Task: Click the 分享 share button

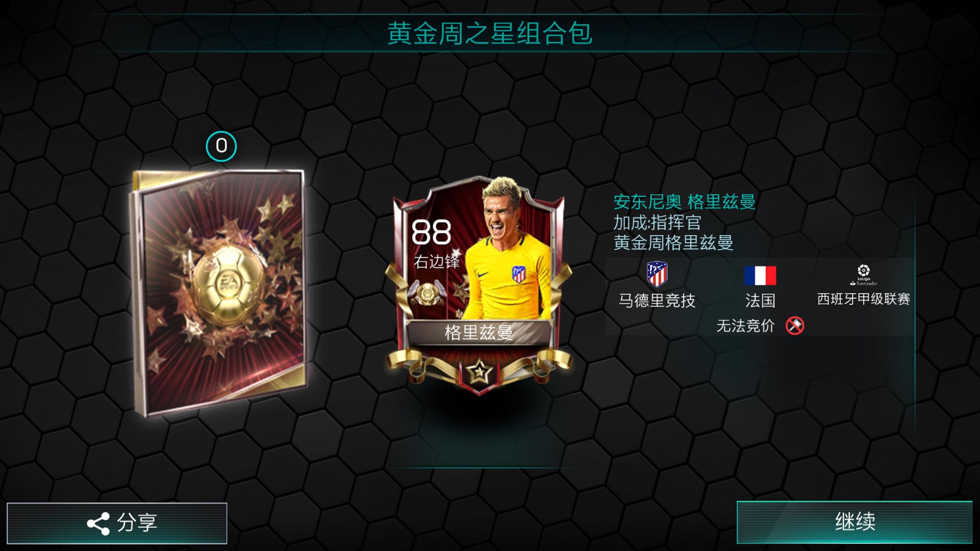Action: 117,523
